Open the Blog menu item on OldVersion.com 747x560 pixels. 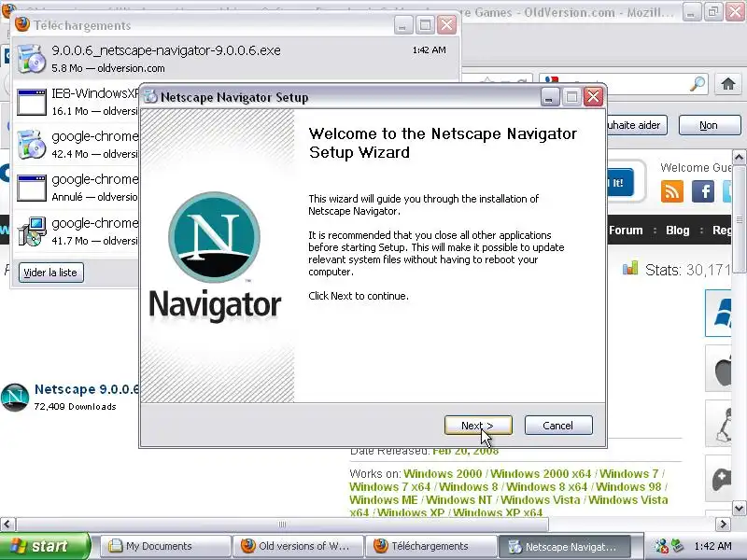[678, 231]
